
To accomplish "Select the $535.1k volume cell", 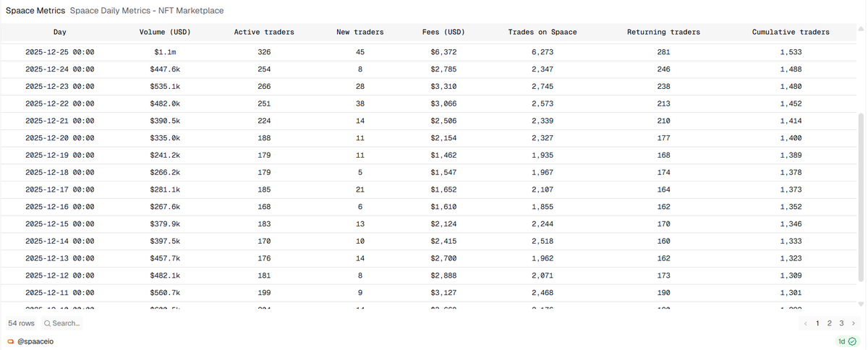I will point(165,87).
